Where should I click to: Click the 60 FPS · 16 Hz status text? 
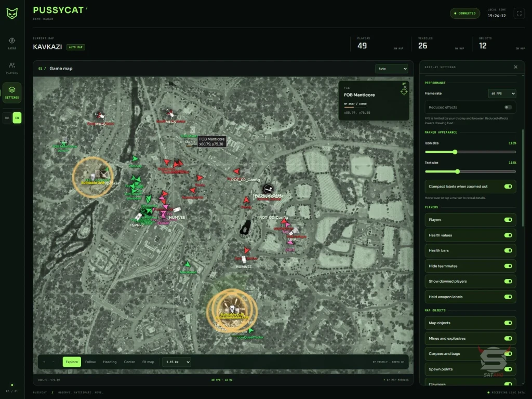coord(221,380)
